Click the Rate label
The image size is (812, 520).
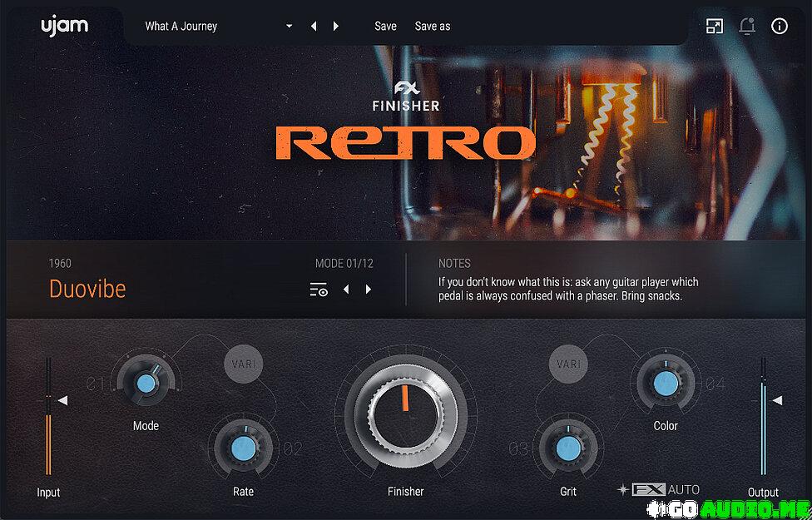click(x=243, y=492)
